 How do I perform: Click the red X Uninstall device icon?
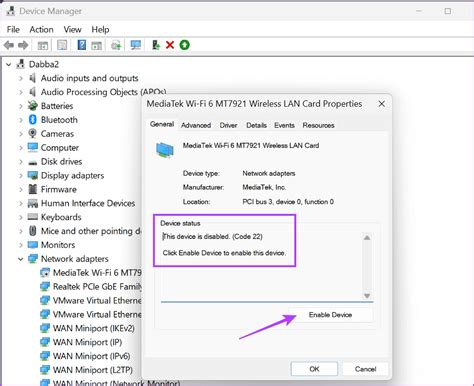[170, 45]
